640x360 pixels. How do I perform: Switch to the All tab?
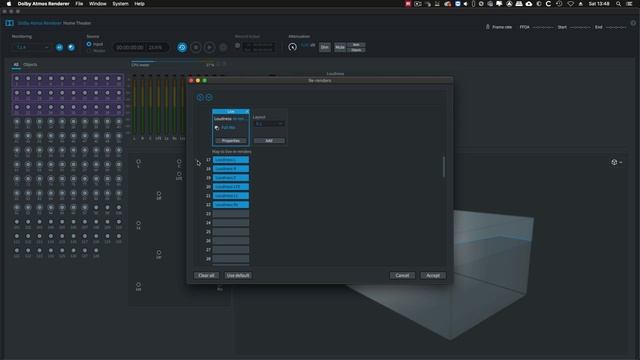(x=16, y=64)
